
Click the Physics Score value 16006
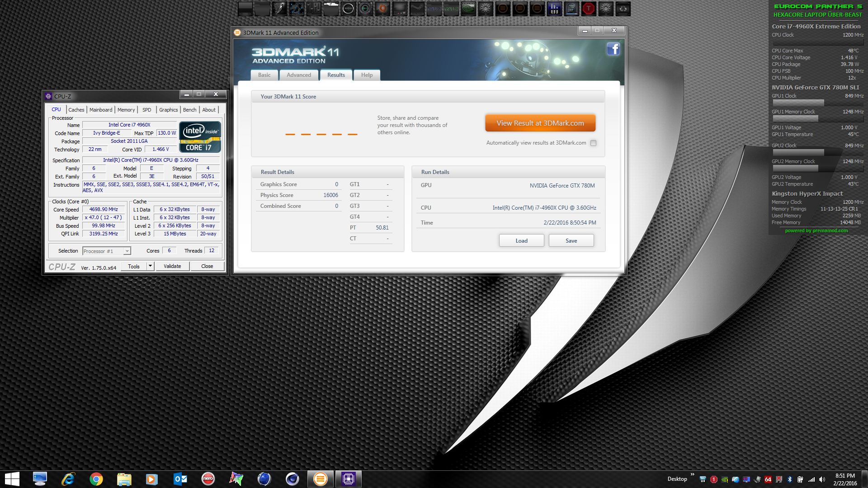330,195
